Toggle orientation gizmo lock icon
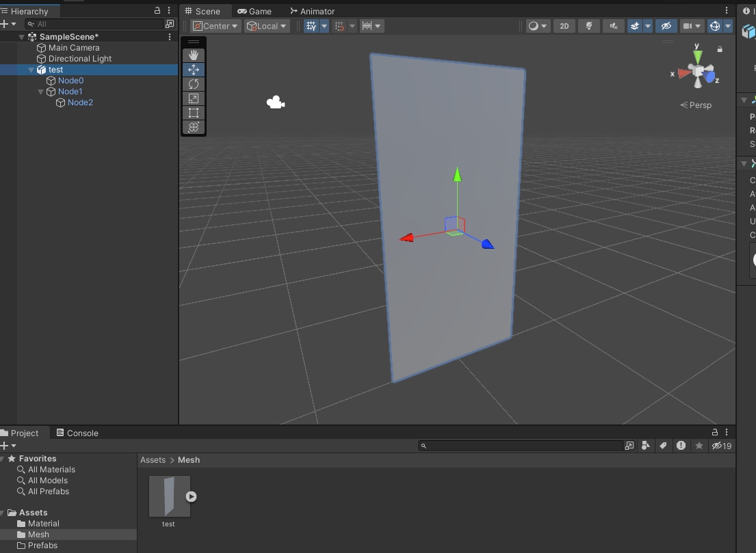The width and height of the screenshot is (756, 553). click(720, 49)
